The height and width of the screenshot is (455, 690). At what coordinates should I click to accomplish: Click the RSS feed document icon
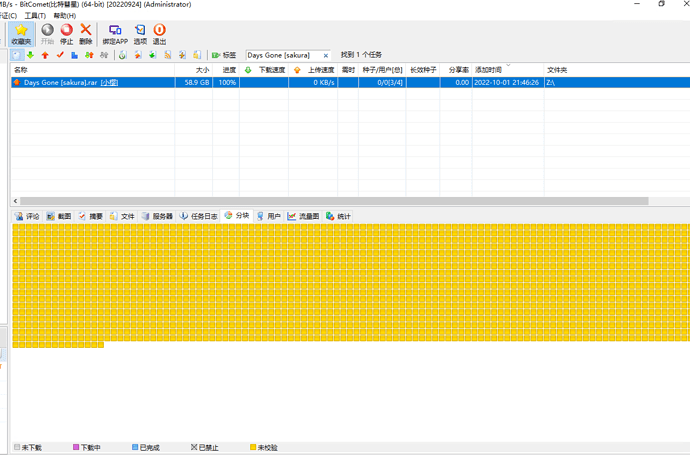pyautogui.click(x=167, y=55)
